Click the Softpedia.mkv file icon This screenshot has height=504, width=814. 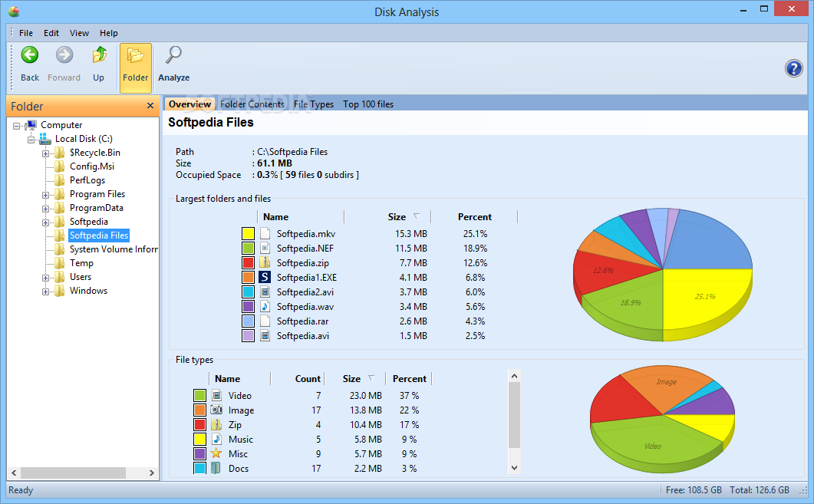(265, 233)
